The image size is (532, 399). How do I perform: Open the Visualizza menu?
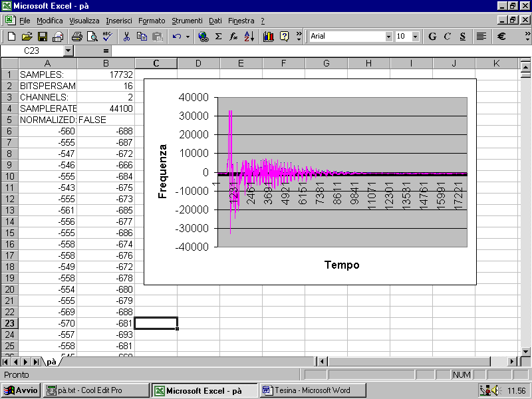84,21
